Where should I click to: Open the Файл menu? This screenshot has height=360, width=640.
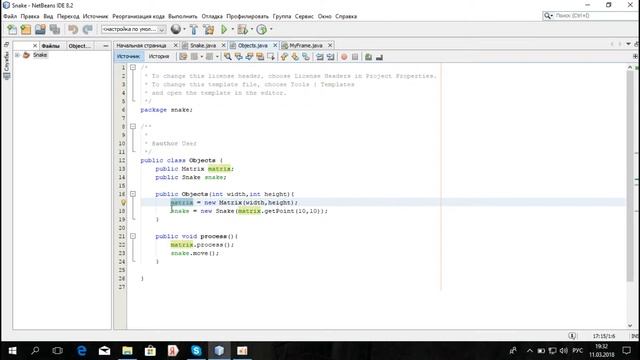click(x=10, y=16)
